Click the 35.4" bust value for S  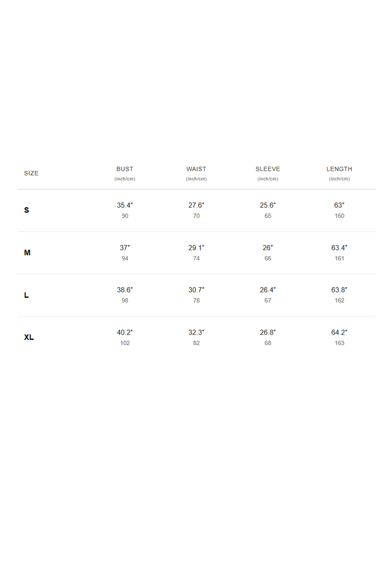[x=125, y=205]
